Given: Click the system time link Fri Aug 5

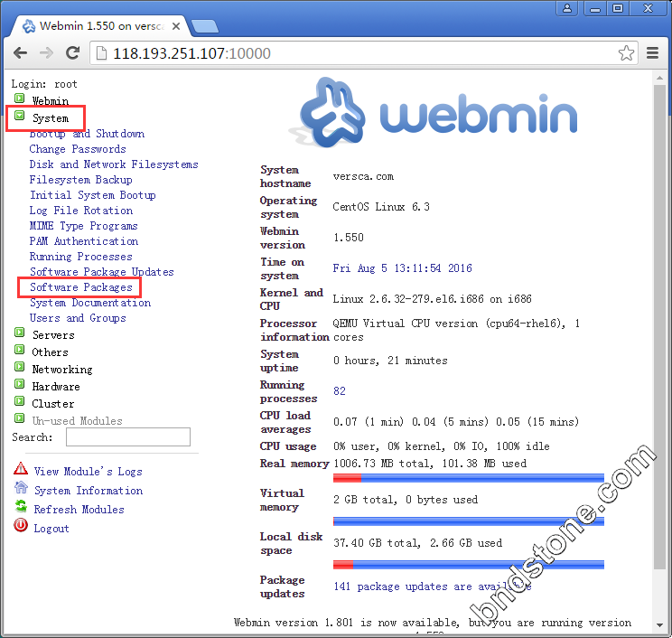Looking at the screenshot, I should tap(403, 268).
